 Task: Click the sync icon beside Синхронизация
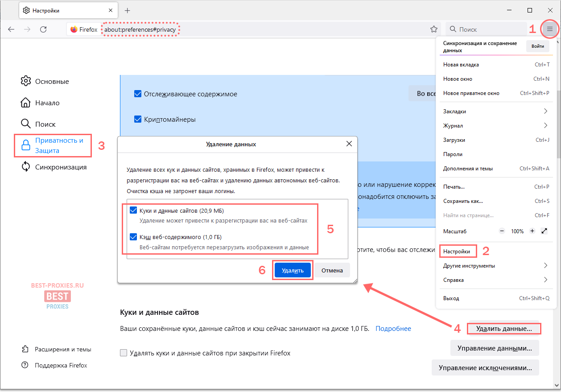26,167
